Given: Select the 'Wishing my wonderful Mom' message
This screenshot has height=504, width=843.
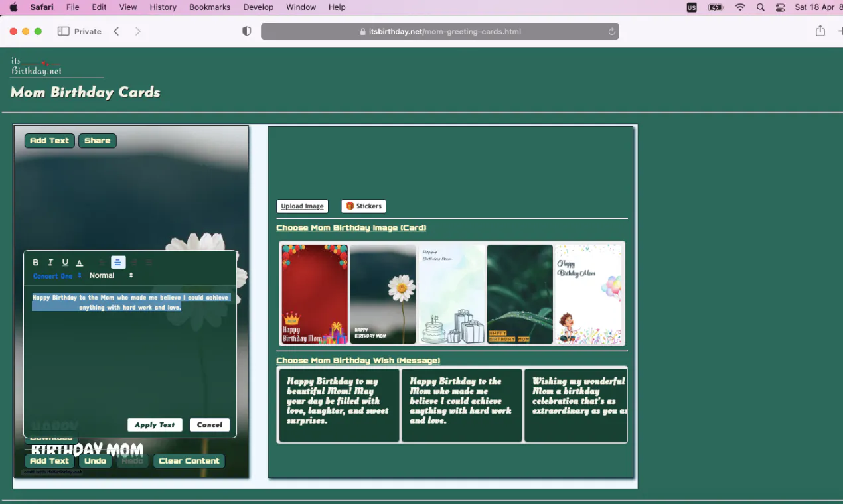Looking at the screenshot, I should (x=575, y=405).
